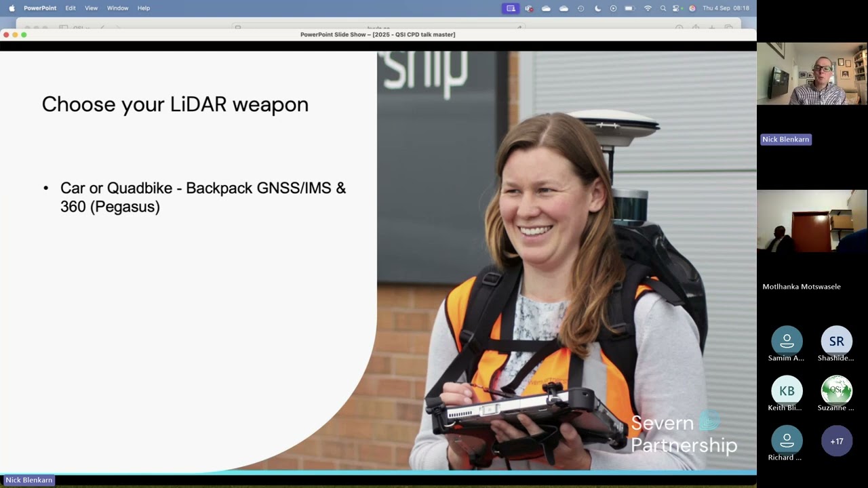Click the slide title 'Choose your LiDAR weapon'
The height and width of the screenshot is (488, 868).
175,104
